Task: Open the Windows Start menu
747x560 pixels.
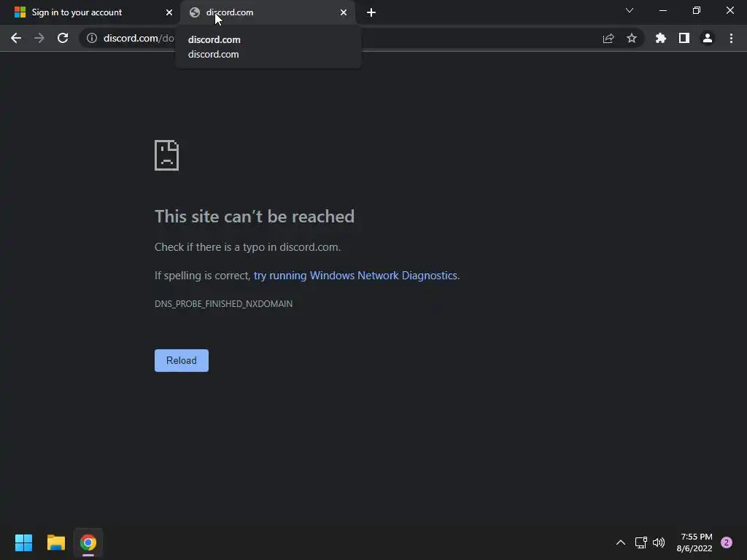Action: (23, 542)
